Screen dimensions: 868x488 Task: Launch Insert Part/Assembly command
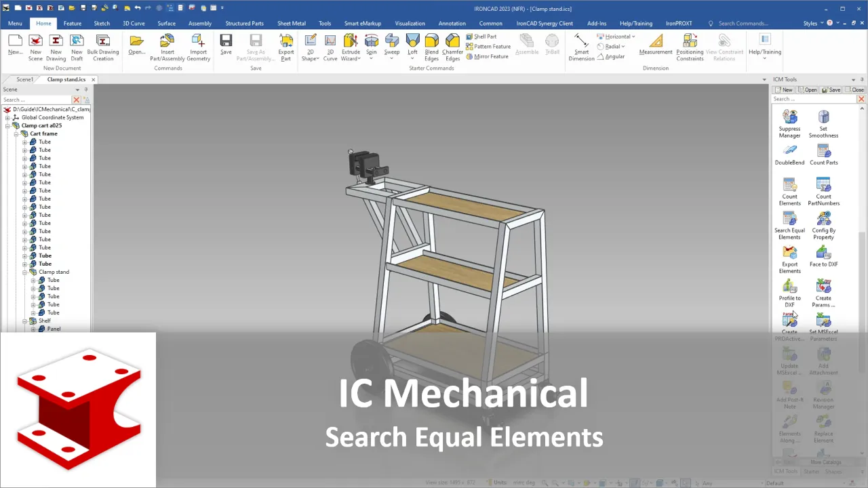point(167,46)
